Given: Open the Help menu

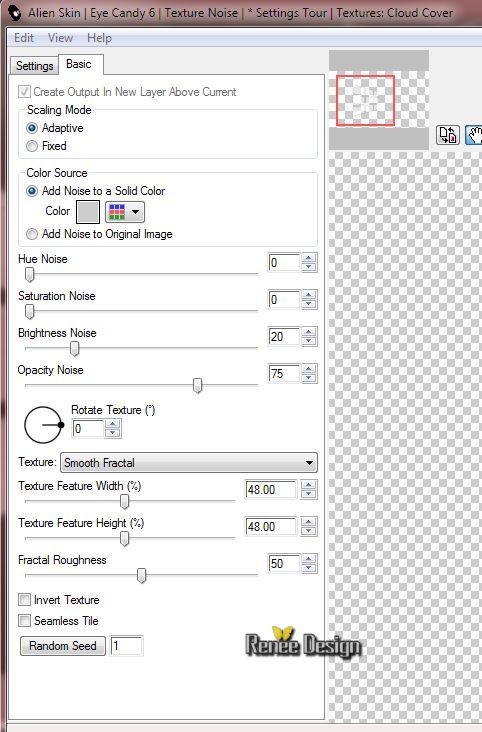Looking at the screenshot, I should click(99, 38).
